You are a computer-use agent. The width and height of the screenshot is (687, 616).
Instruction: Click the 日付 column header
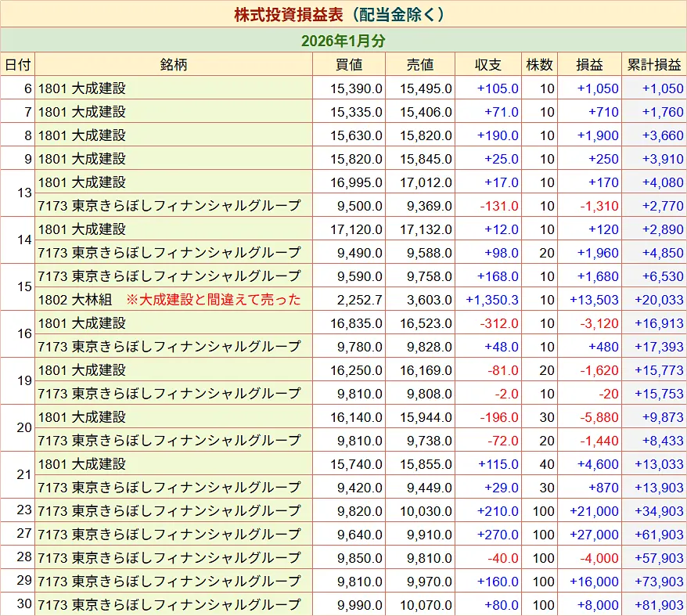point(17,65)
